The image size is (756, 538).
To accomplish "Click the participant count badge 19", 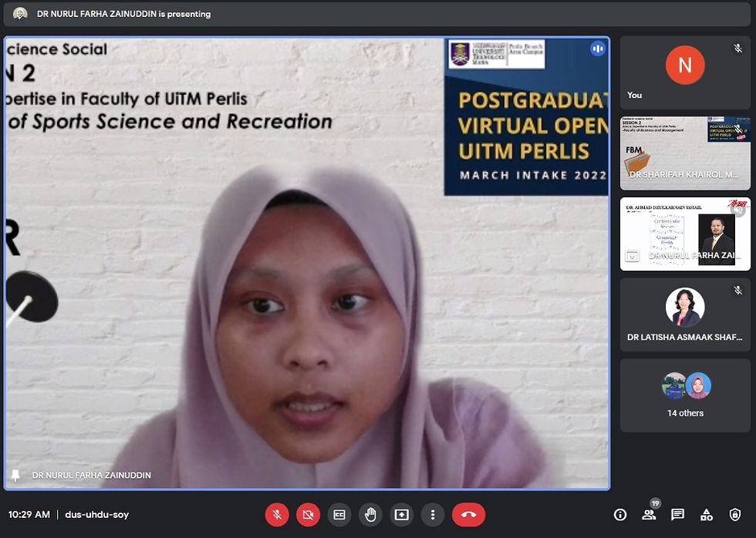I will click(x=655, y=503).
